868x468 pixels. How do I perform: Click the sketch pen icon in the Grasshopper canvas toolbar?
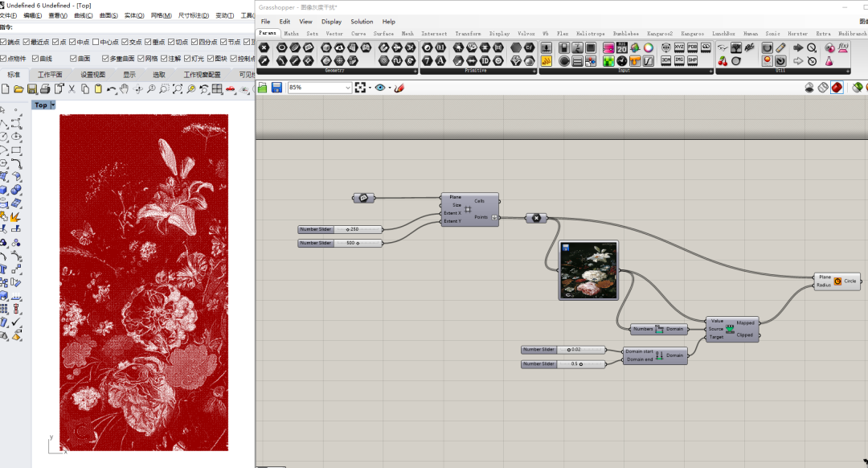tap(399, 88)
